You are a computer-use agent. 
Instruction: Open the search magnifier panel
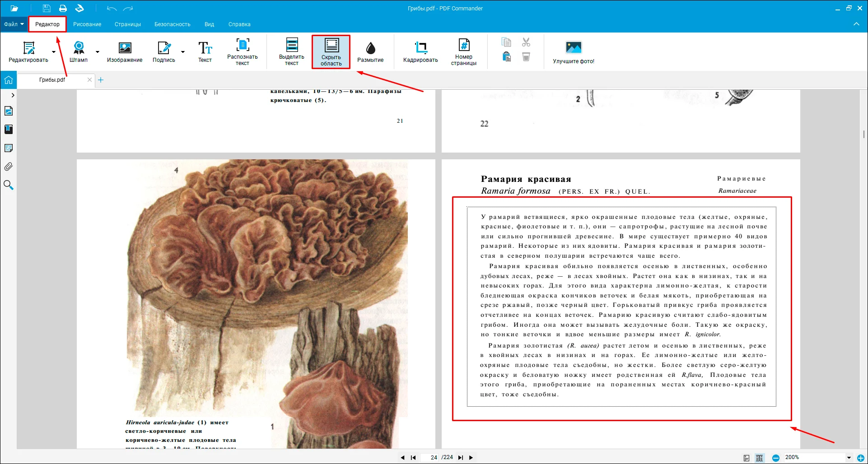pyautogui.click(x=9, y=185)
